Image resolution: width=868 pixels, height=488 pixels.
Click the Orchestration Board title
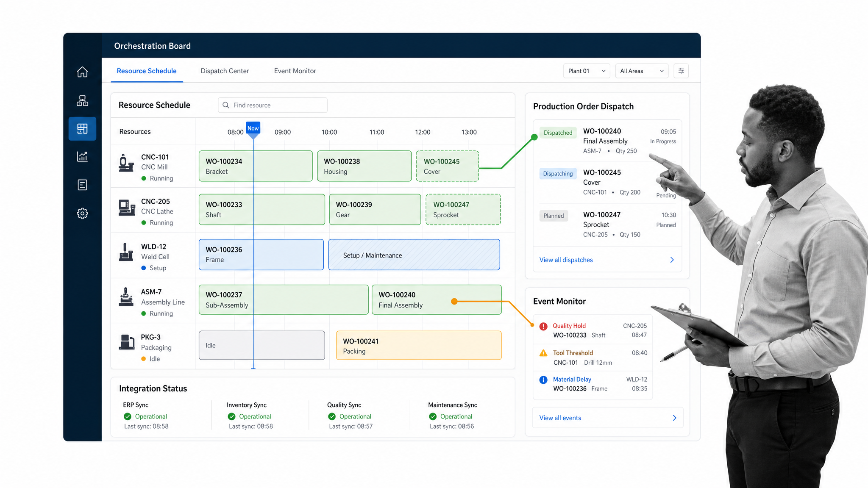153,46
